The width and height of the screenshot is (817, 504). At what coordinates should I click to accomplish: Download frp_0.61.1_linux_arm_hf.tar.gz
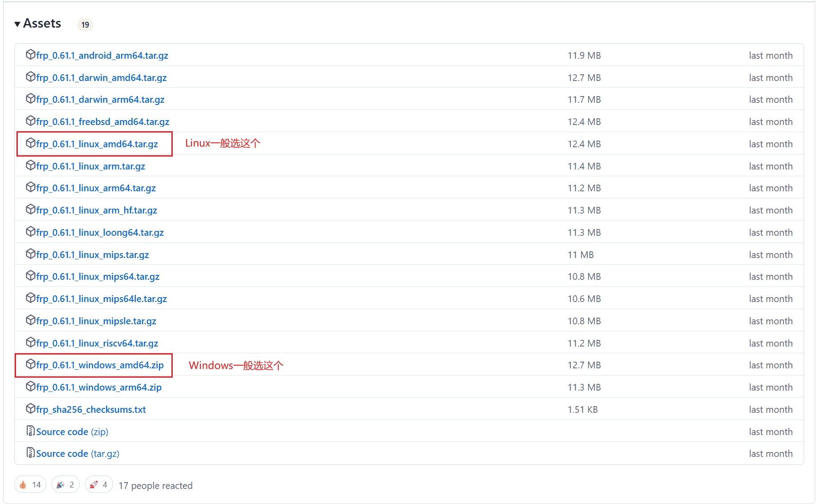point(97,210)
